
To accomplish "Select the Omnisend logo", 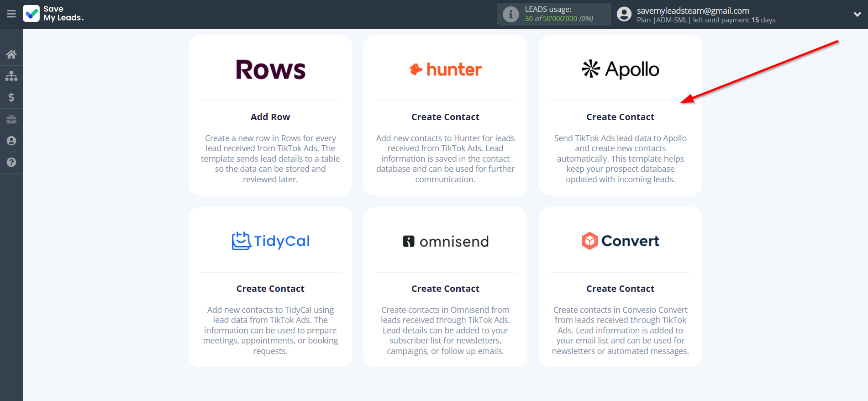I will [446, 241].
